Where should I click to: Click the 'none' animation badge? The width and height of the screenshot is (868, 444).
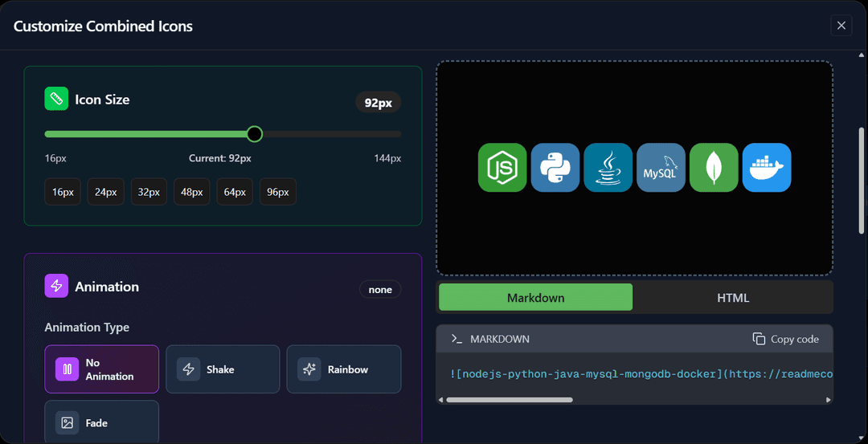380,290
